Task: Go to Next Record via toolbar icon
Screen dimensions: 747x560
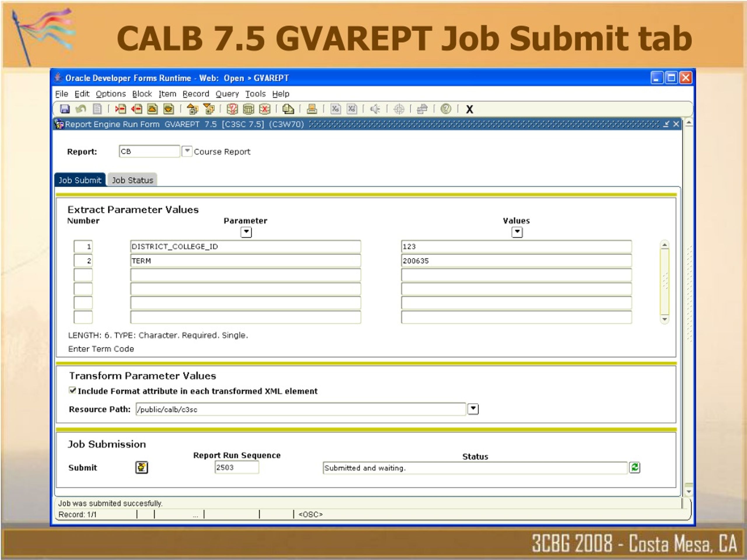Action: pyautogui.click(x=169, y=109)
